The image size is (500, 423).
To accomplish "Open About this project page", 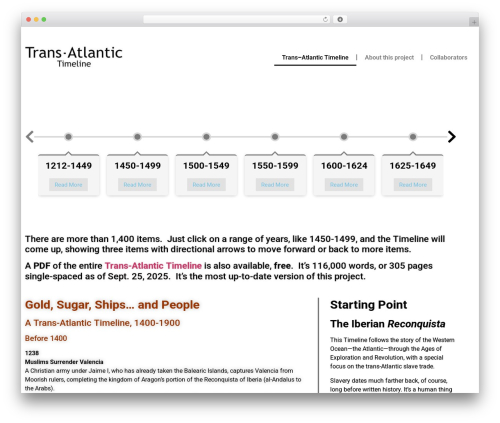I will (389, 57).
